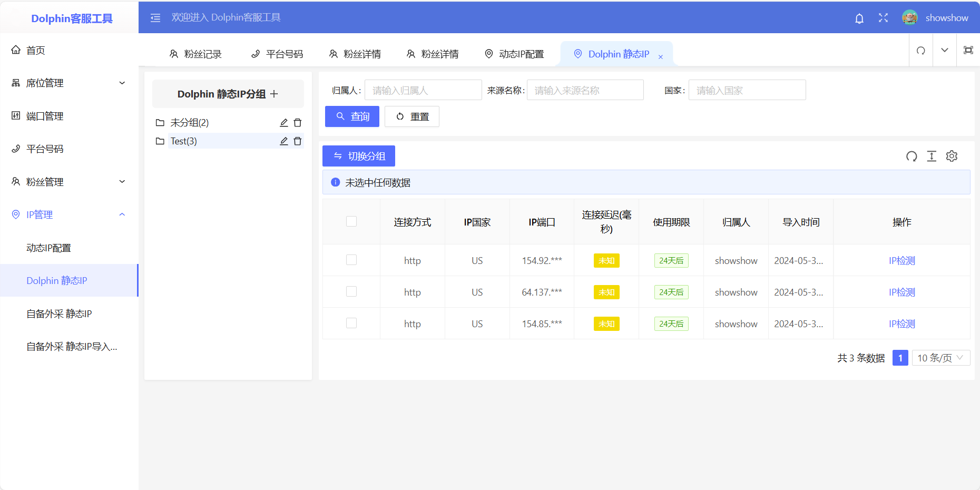
Task: Edit the Test(3) group name
Action: pyautogui.click(x=283, y=141)
